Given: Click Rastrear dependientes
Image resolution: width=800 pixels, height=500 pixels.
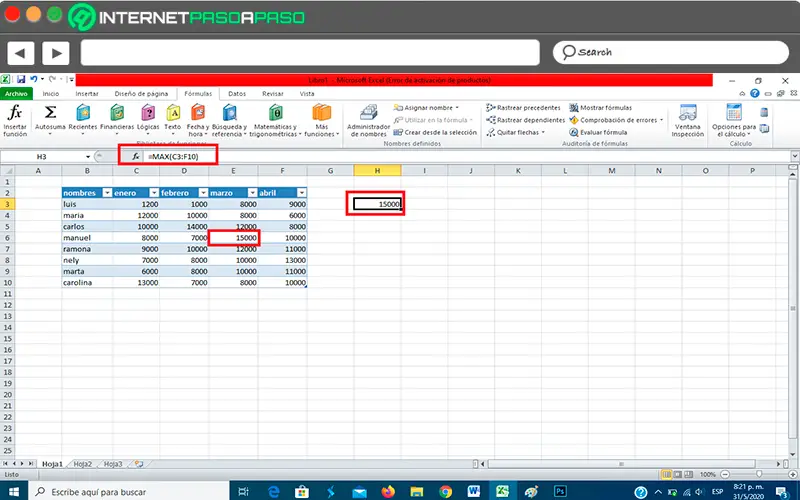Looking at the screenshot, I should [x=526, y=120].
